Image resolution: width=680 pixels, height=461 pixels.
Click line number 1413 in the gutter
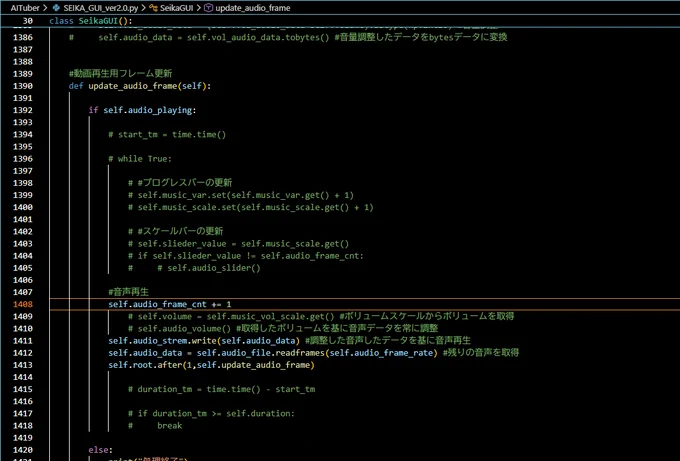[x=23, y=365]
